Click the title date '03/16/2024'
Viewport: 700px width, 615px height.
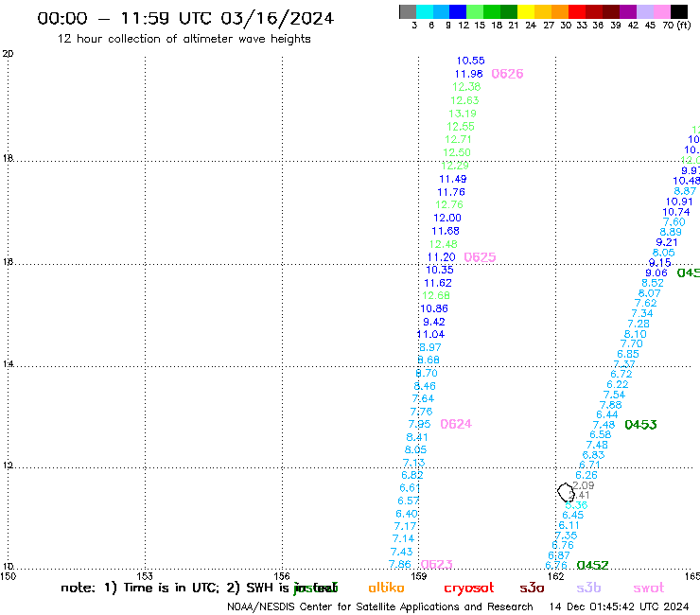coord(277,18)
